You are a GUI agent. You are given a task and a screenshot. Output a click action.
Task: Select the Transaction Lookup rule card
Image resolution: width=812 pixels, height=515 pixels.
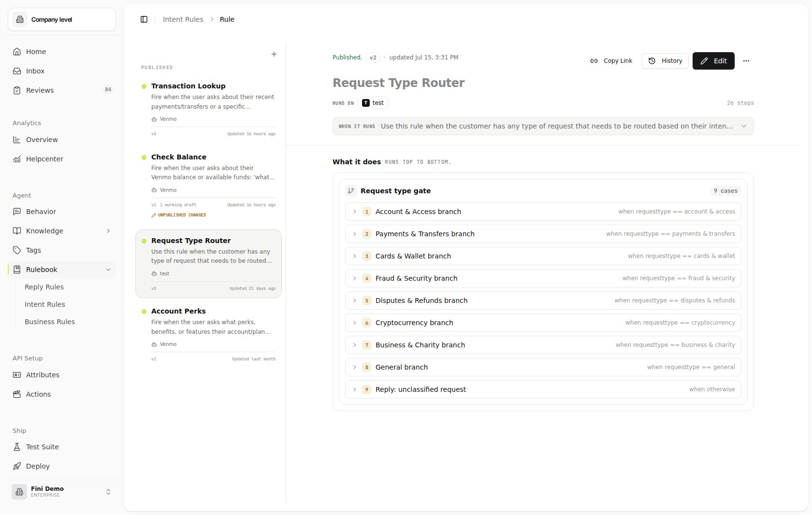(x=209, y=110)
